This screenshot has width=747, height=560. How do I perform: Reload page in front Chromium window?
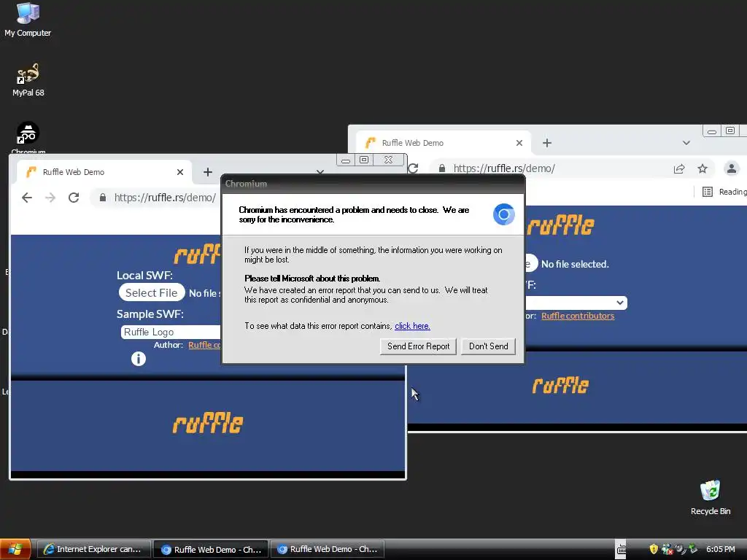pyautogui.click(x=74, y=198)
